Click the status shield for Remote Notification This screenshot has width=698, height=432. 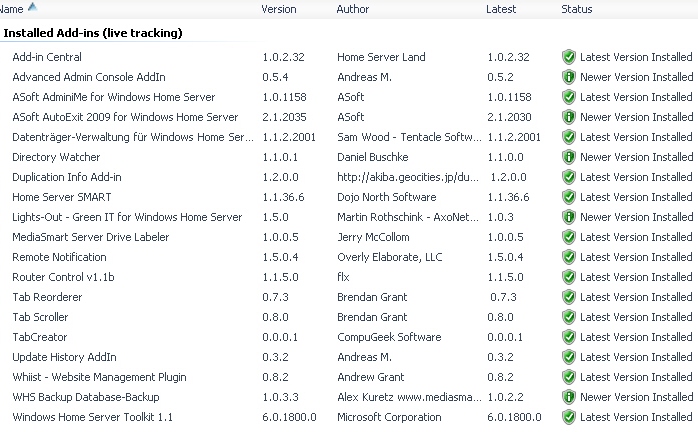click(x=568, y=257)
